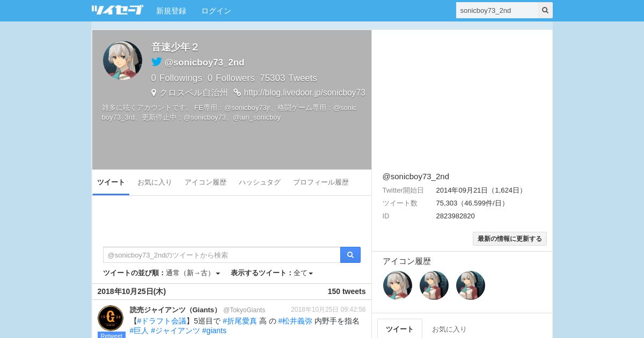Switch to the ハッシュタグ tab
Screen dimensions: 644x338
point(260,182)
